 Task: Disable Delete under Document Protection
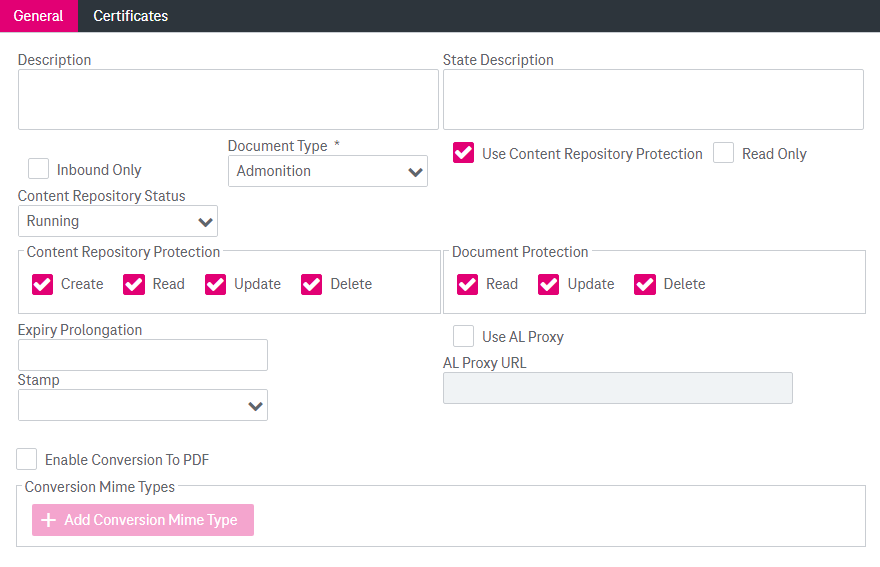(x=645, y=284)
